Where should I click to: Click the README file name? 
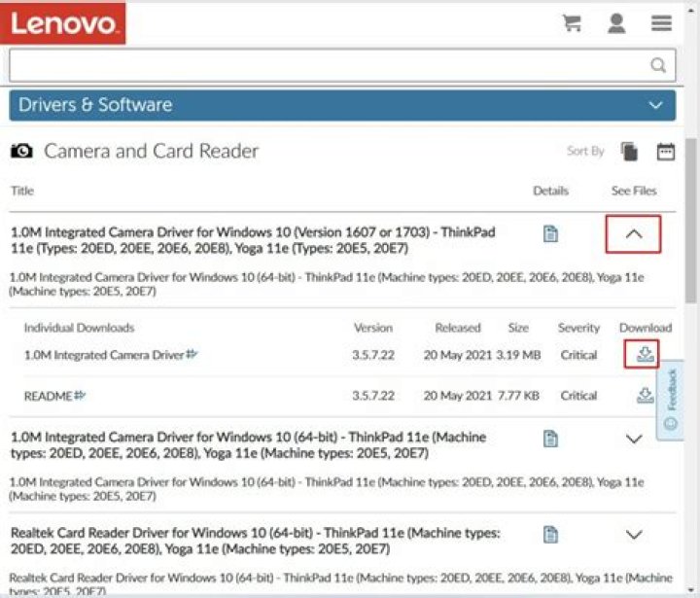pyautogui.click(x=49, y=396)
